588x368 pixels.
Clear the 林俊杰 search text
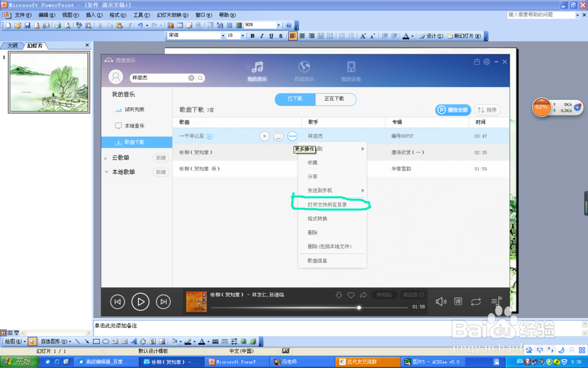(191, 78)
